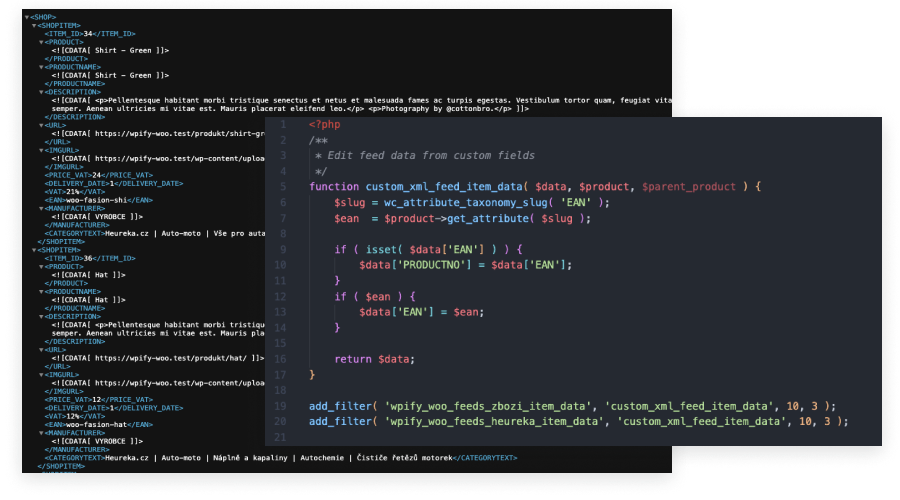The image size is (900, 500).
Task: Collapse the MANUFACTURER node of item 36
Action: [41, 433]
